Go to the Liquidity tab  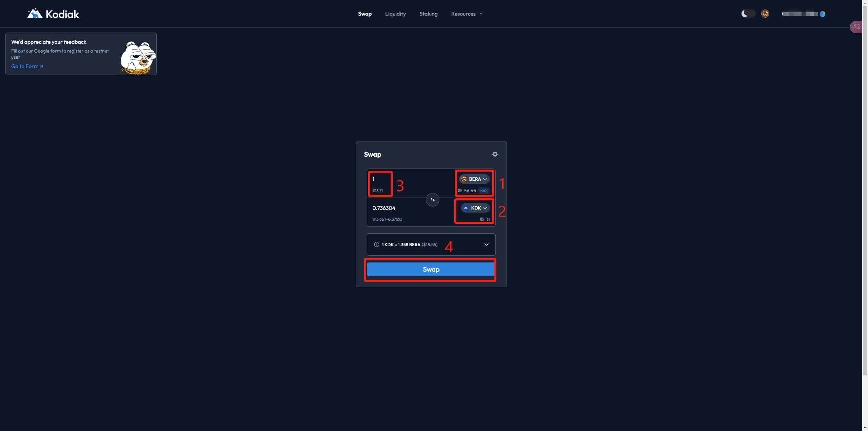click(395, 14)
